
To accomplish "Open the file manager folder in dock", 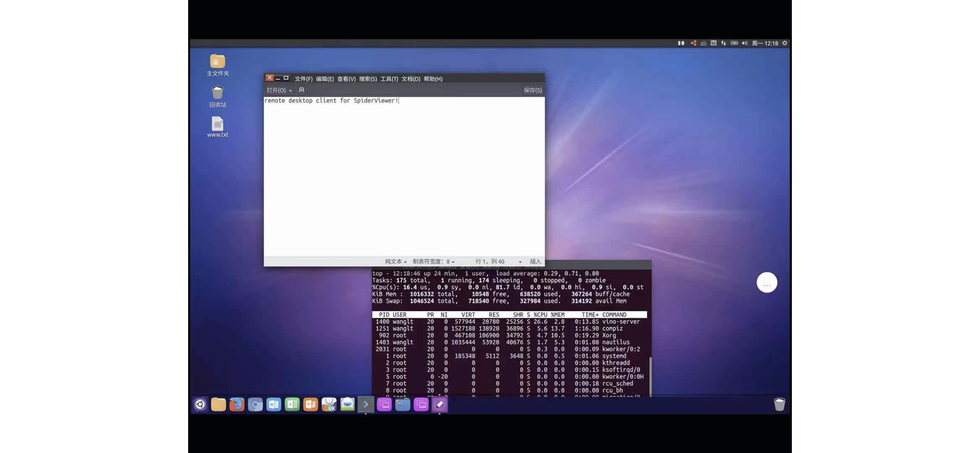I will pos(218,404).
